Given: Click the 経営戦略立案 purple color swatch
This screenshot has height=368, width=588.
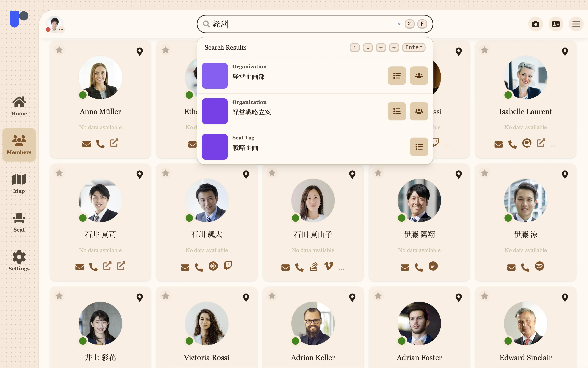Looking at the screenshot, I should pos(215,111).
